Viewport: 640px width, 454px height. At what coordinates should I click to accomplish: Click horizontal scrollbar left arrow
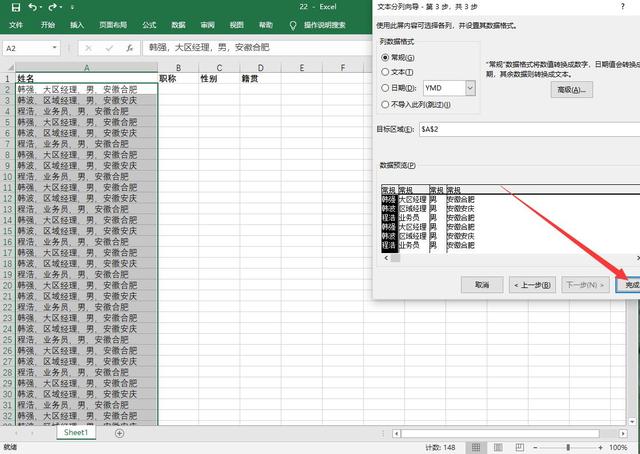tap(396, 434)
